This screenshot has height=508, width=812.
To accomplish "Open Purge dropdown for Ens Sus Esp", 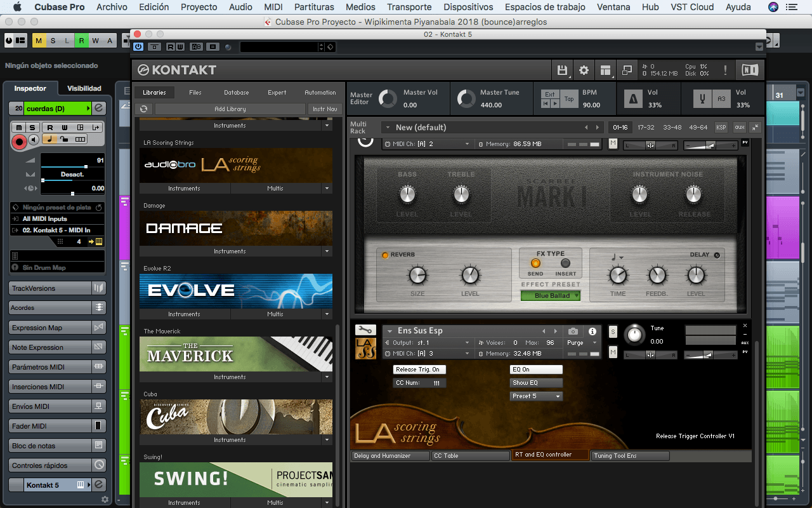I will (582, 343).
